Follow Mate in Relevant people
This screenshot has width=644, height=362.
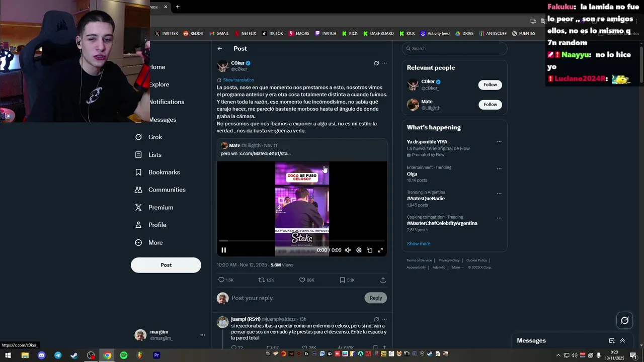490,105
